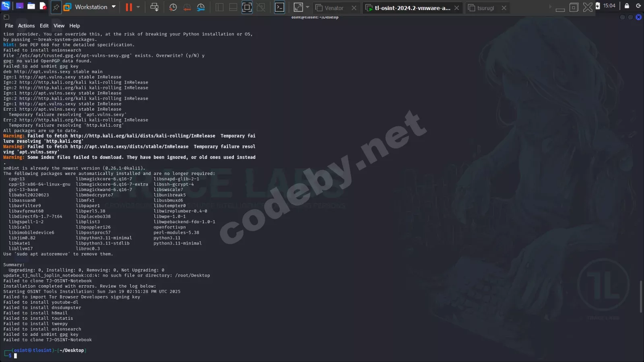Toggle the library sidebar visibility
Viewport: 644px width, 362px height.
tap(219, 7)
